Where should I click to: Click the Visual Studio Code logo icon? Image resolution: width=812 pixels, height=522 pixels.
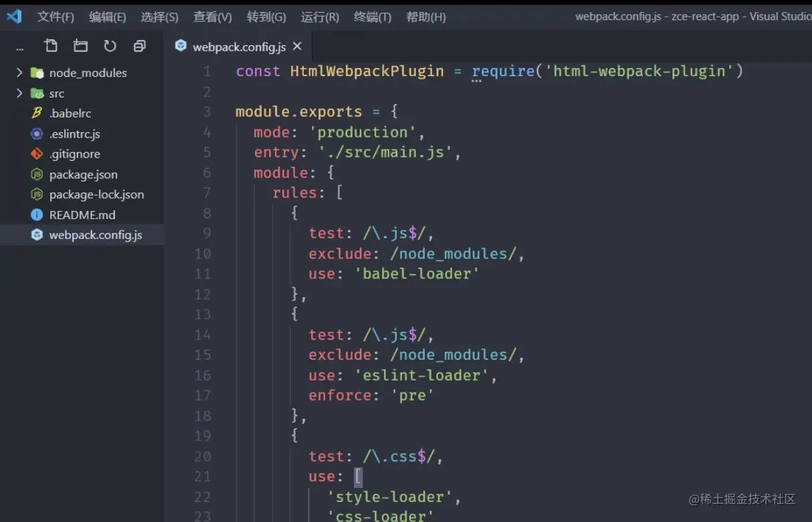tap(14, 17)
